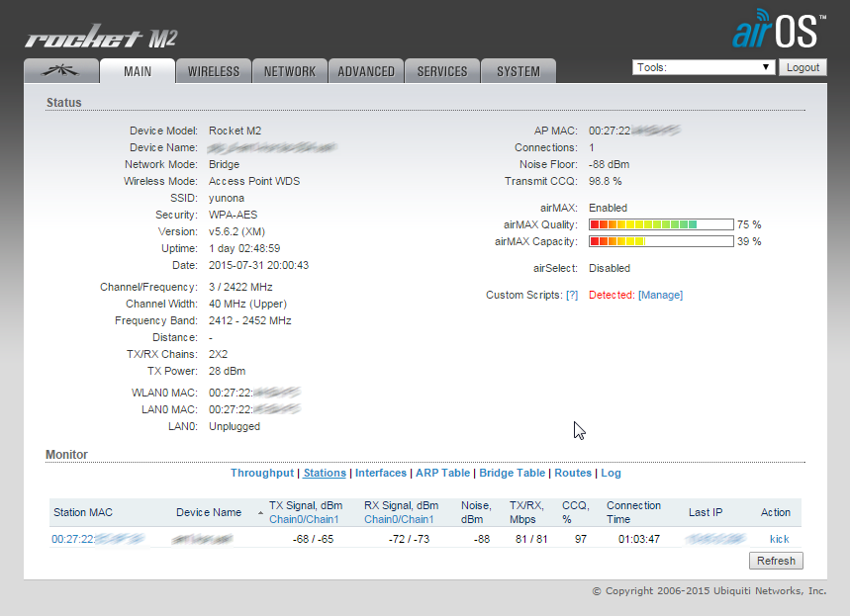This screenshot has width=850, height=616.
Task: View the ARP Table monitor
Action: (441, 473)
